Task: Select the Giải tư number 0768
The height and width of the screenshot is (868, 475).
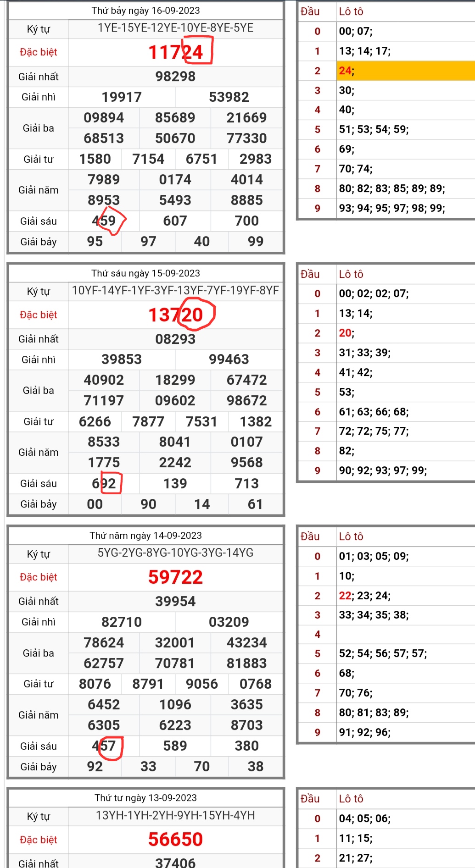Action: 256,684
